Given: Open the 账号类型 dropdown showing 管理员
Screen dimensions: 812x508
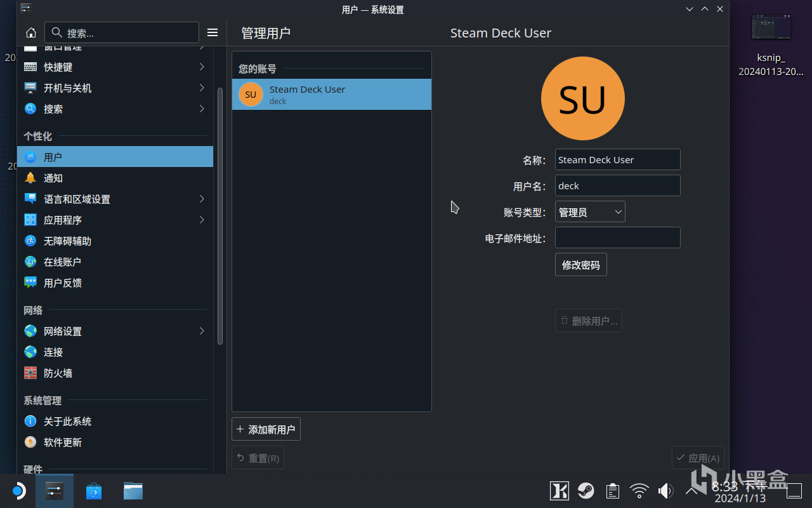Looking at the screenshot, I should [590, 212].
